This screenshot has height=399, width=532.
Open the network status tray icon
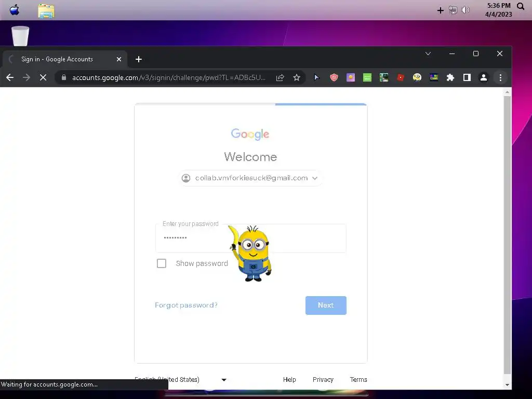pyautogui.click(x=453, y=10)
